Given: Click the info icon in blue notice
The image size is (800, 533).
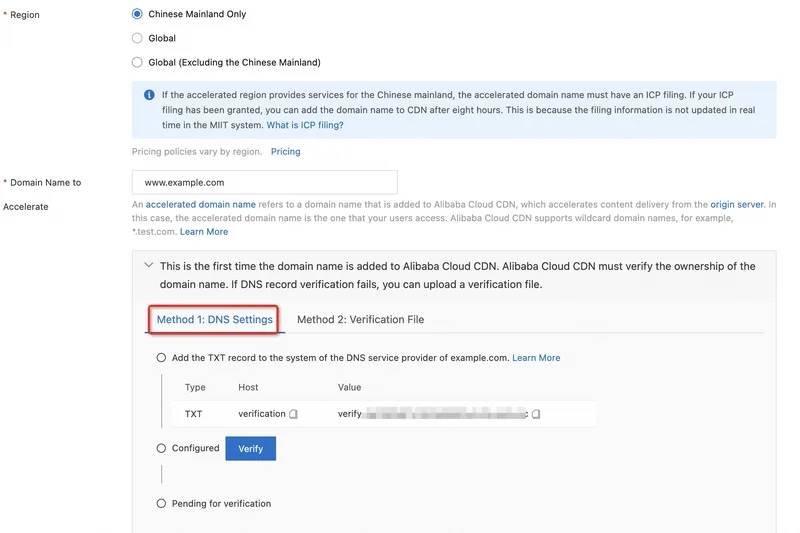Looking at the screenshot, I should coord(149,95).
